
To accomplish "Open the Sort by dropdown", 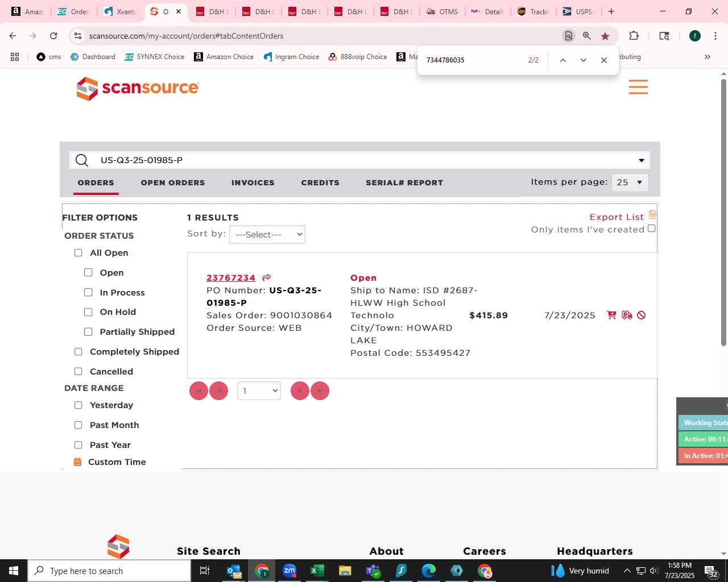I will point(267,235).
